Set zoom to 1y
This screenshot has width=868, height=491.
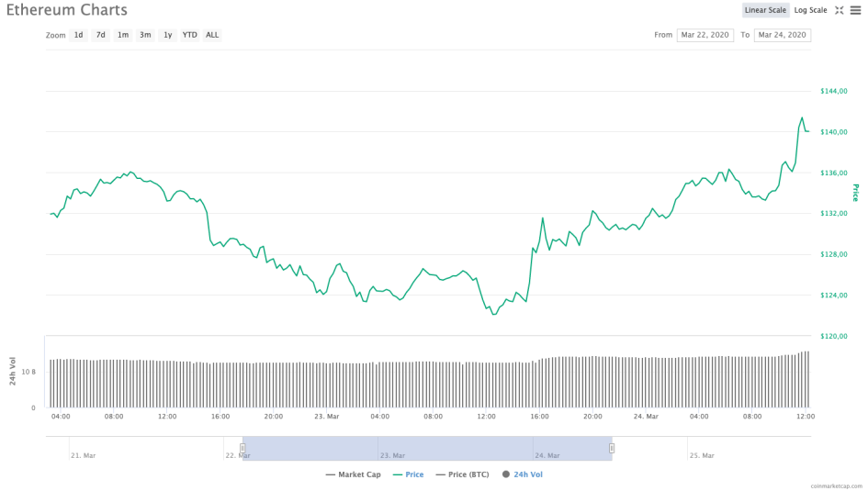click(x=167, y=35)
